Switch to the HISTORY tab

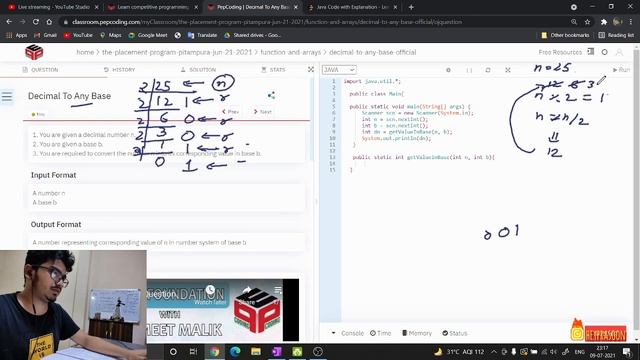coord(120,70)
